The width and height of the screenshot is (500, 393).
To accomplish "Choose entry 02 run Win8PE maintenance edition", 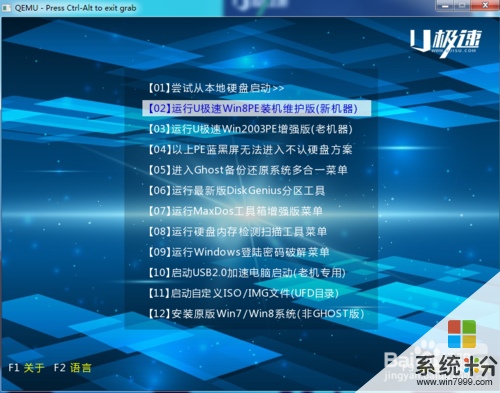I will (256, 109).
